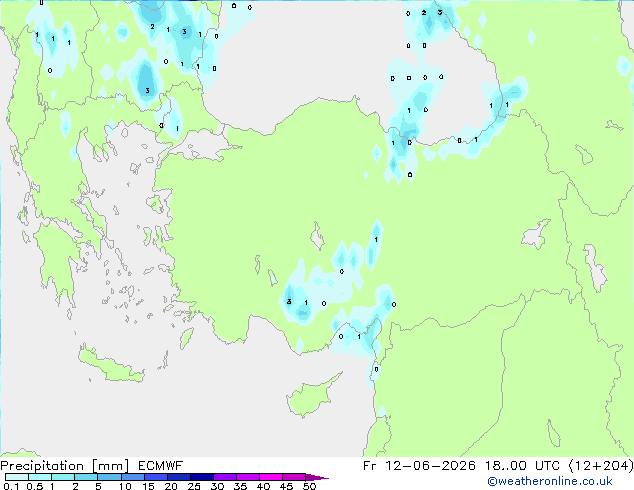Click the 'Fr 12-06-2026' date text
Viewport: 634px width, 490px height.
coord(419,466)
